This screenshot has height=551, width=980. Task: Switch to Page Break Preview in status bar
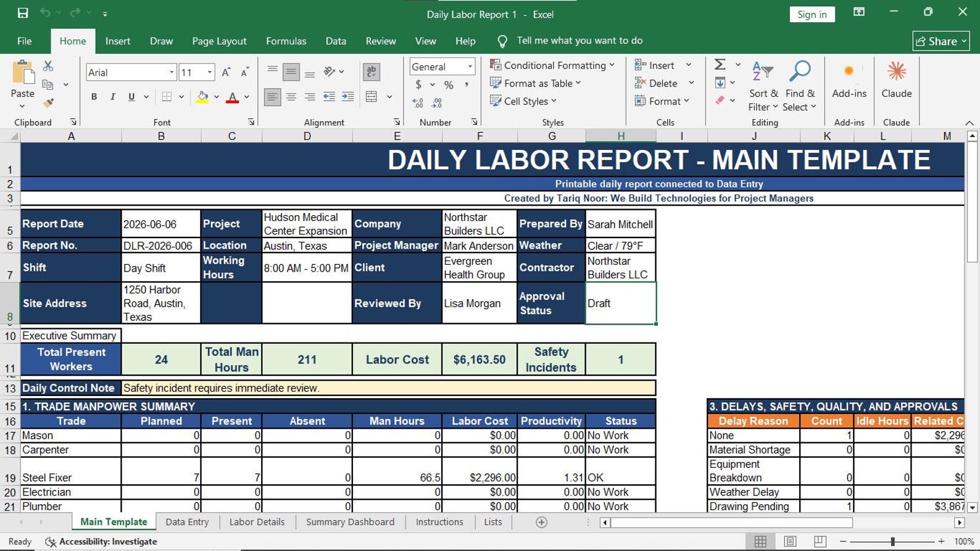pyautogui.click(x=820, y=541)
